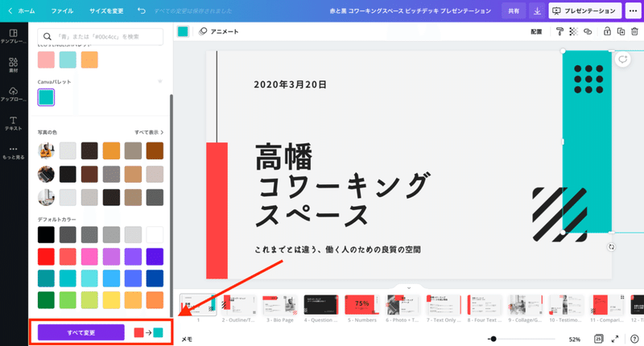Click the undo arrow icon
Viewport: 644px width, 346px height.
coord(142,10)
